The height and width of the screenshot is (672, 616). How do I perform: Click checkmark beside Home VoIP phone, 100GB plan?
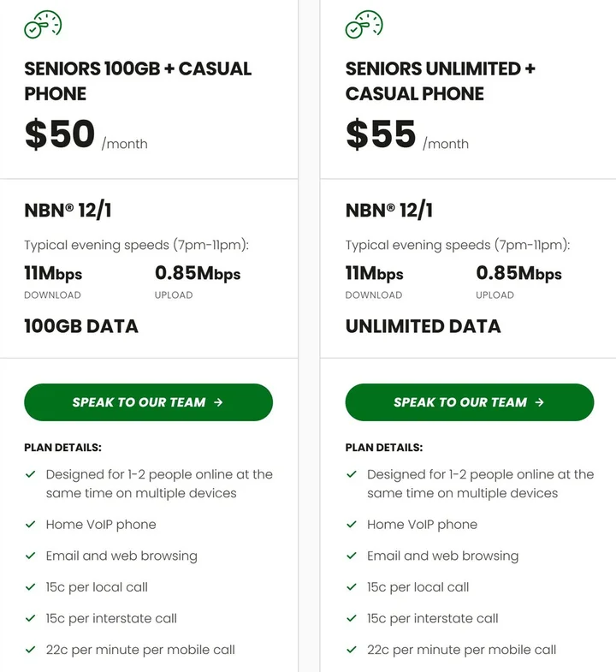click(x=31, y=524)
